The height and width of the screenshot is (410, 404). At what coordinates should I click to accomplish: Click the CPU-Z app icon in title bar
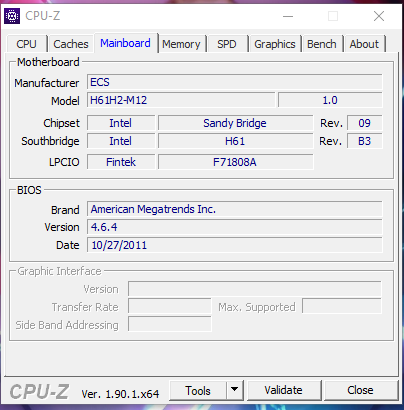(x=12, y=16)
